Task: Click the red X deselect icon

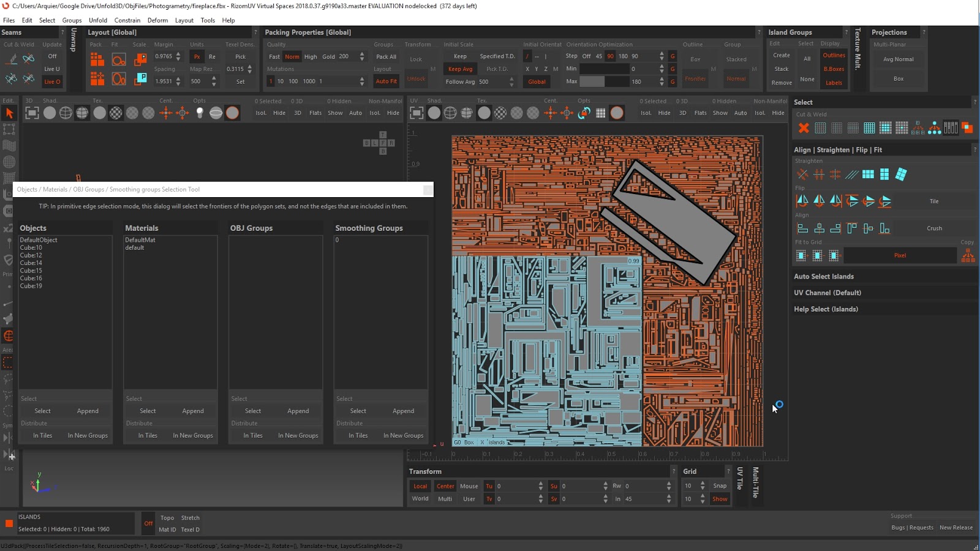Action: click(804, 128)
